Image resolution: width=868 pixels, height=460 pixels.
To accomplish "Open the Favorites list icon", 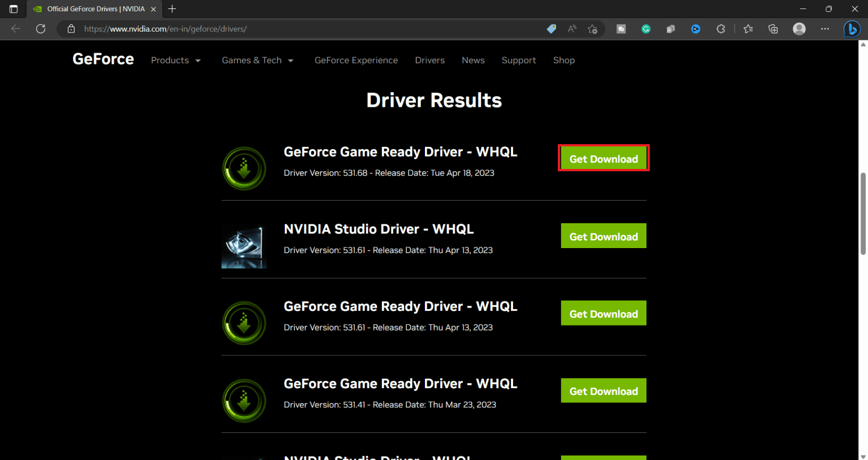I will point(748,29).
